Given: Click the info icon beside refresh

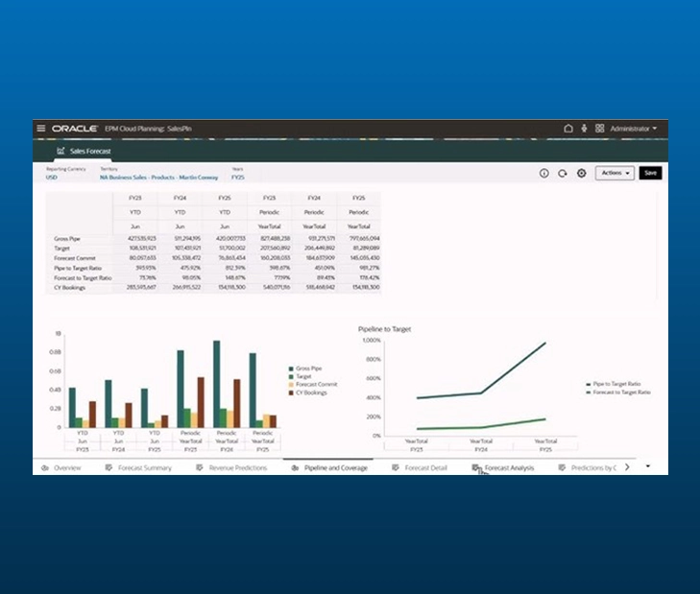Looking at the screenshot, I should click(543, 174).
